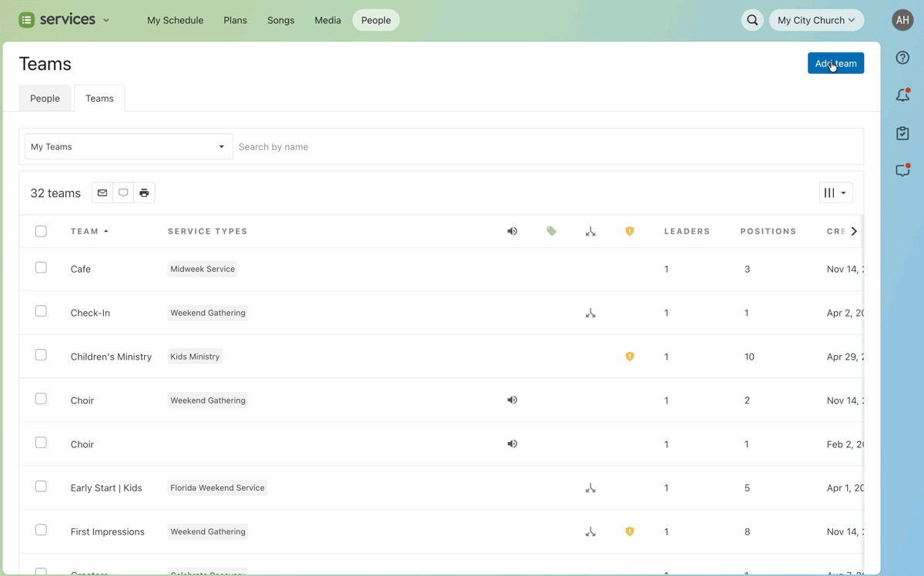
Task: Switch to the People tab
Action: [x=45, y=99]
